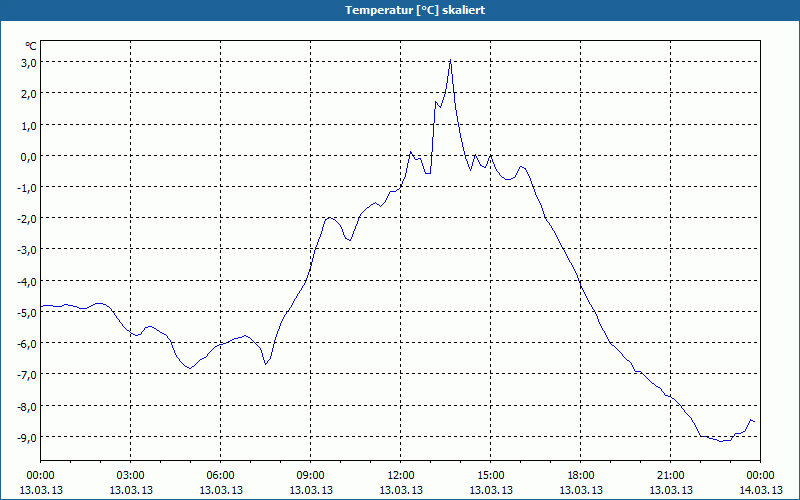Click the 13.03.13 date under 12:00
The image size is (800, 500).
coord(401,490)
